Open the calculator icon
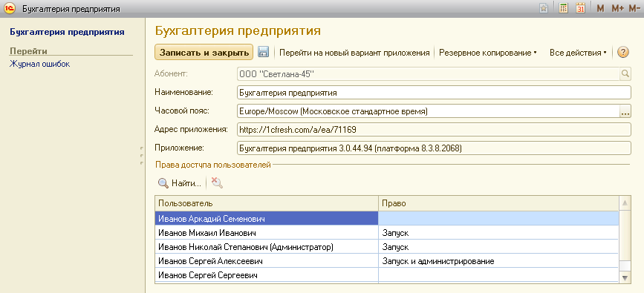Screen dimensions: 644x293 564,9
